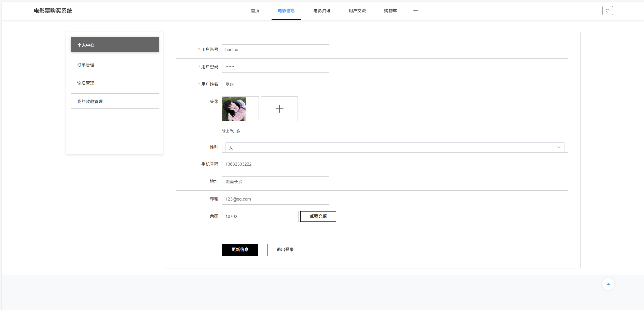644x310 pixels.
Task: Go to 用户交流 in top menu
Action: point(357,11)
